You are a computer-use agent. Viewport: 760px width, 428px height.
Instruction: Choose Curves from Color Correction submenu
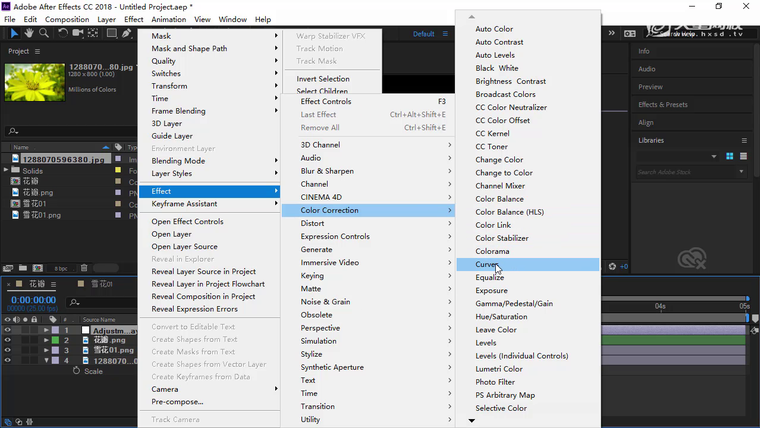487,265
